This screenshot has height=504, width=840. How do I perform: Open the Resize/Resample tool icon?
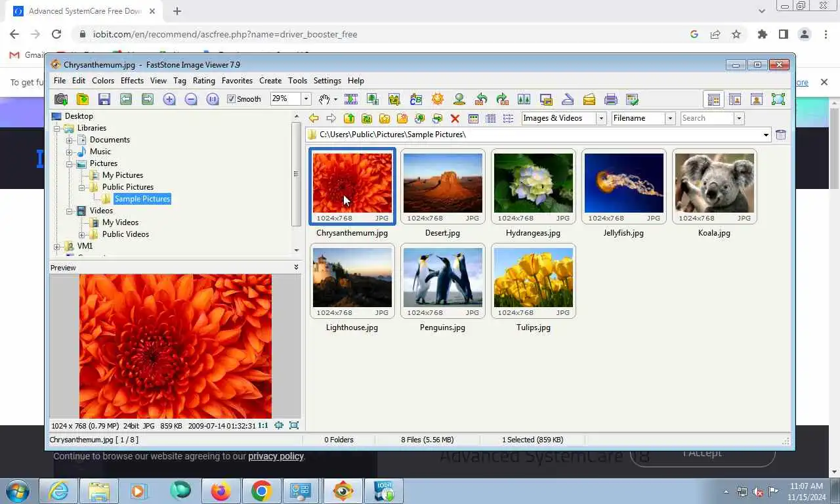pyautogui.click(x=373, y=99)
